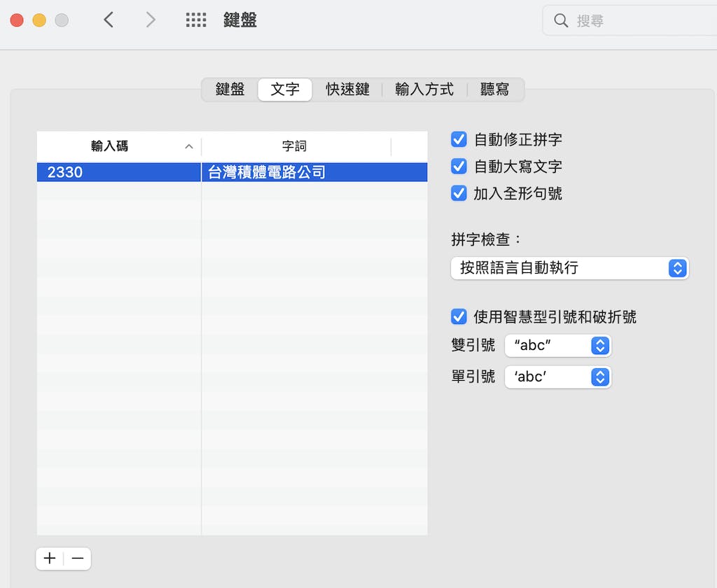Open the 單引號 style dropdown
This screenshot has height=588, width=717.
(x=557, y=377)
